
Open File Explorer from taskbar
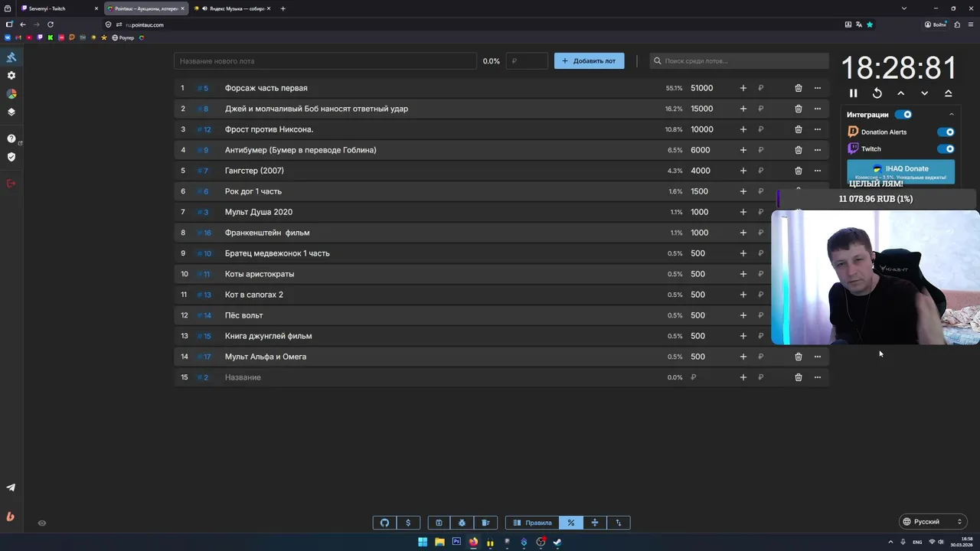(x=439, y=542)
